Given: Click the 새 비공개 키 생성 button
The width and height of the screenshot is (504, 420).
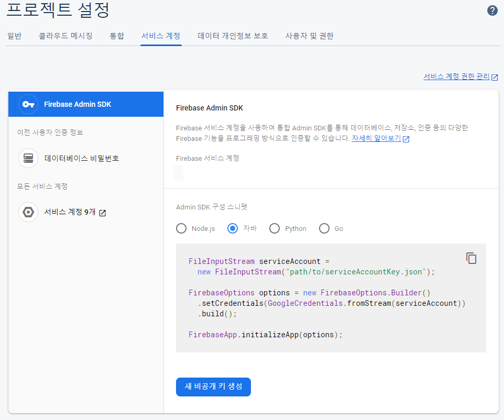Looking at the screenshot, I should coord(213,386).
